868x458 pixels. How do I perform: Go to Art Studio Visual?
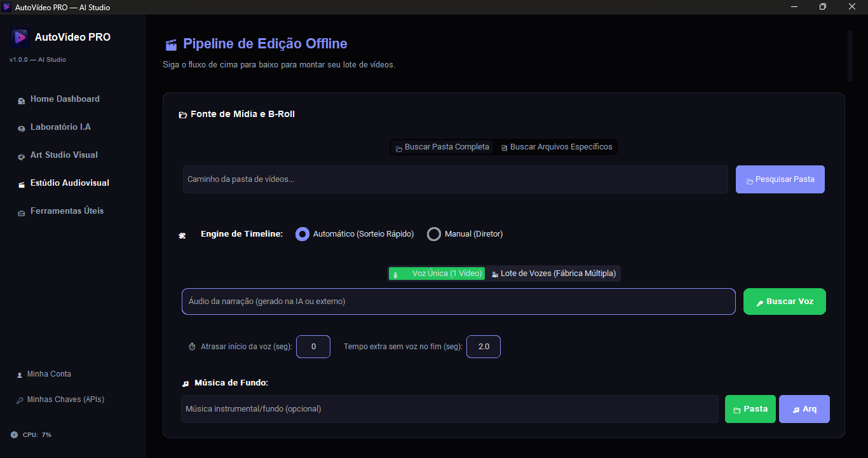pos(64,155)
